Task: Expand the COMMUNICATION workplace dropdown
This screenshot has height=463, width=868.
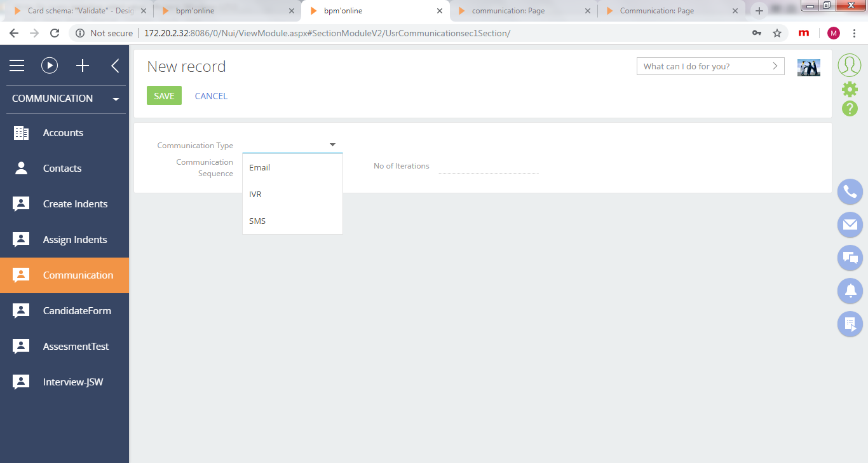Action: click(116, 99)
